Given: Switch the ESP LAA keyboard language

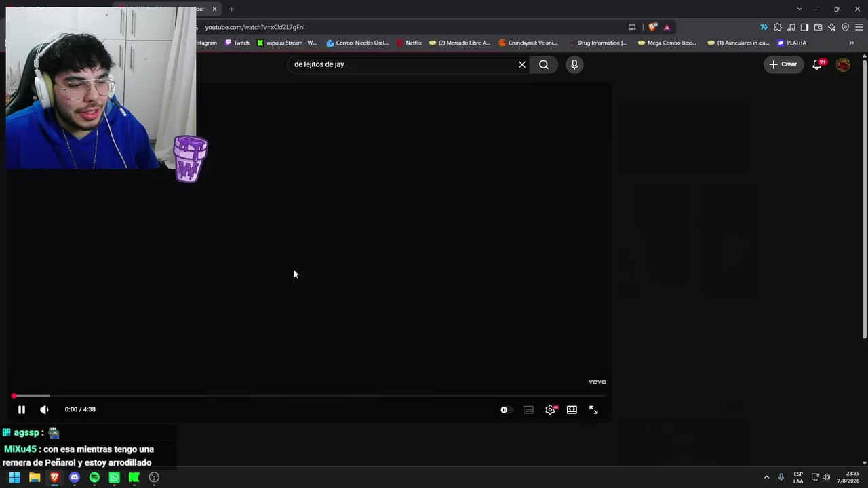Looking at the screenshot, I should pos(798,477).
